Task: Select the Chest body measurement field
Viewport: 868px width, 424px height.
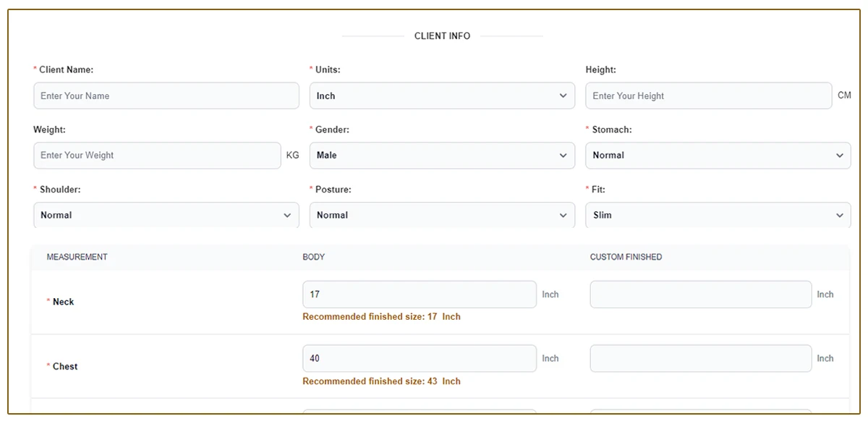Action: pos(419,358)
